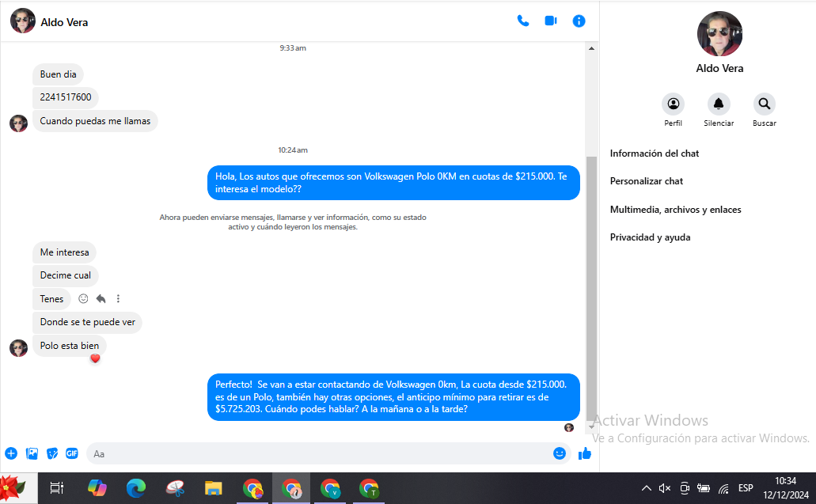Image resolution: width=816 pixels, height=504 pixels.
Task: Click Aldo's avatar beside 'Polo esta bien'
Action: (19, 348)
